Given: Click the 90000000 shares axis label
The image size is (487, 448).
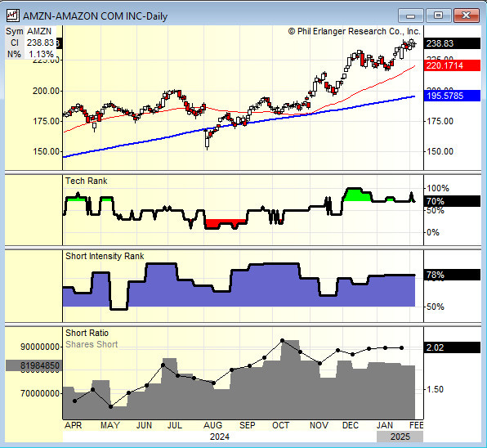Looking at the screenshot, I should (x=40, y=347).
